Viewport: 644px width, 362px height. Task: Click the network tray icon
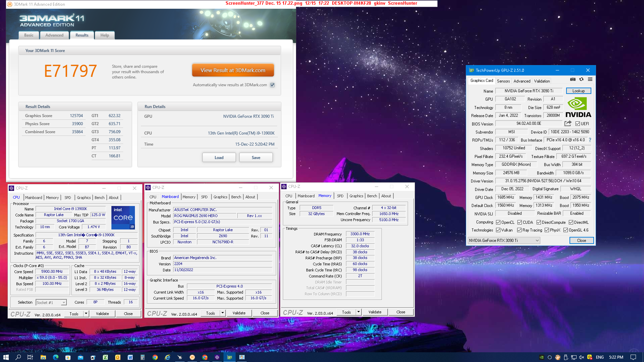coord(574,357)
